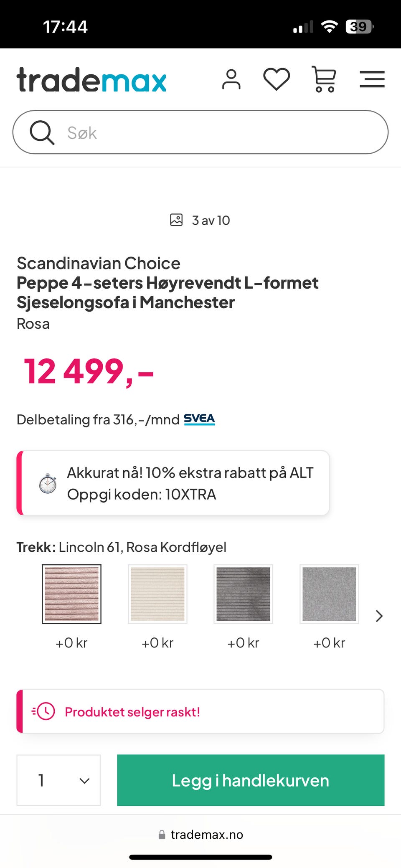
Task: Tap the trademax.no address bar
Action: click(x=201, y=835)
